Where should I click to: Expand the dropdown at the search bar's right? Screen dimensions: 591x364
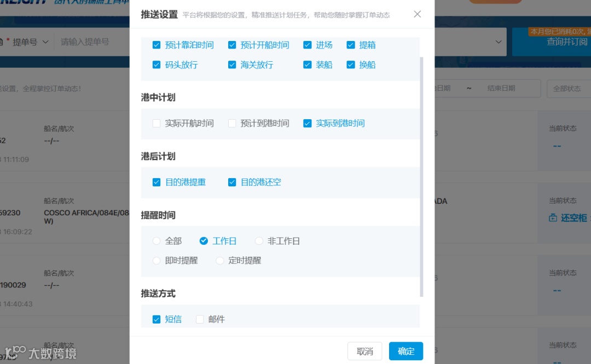497,42
